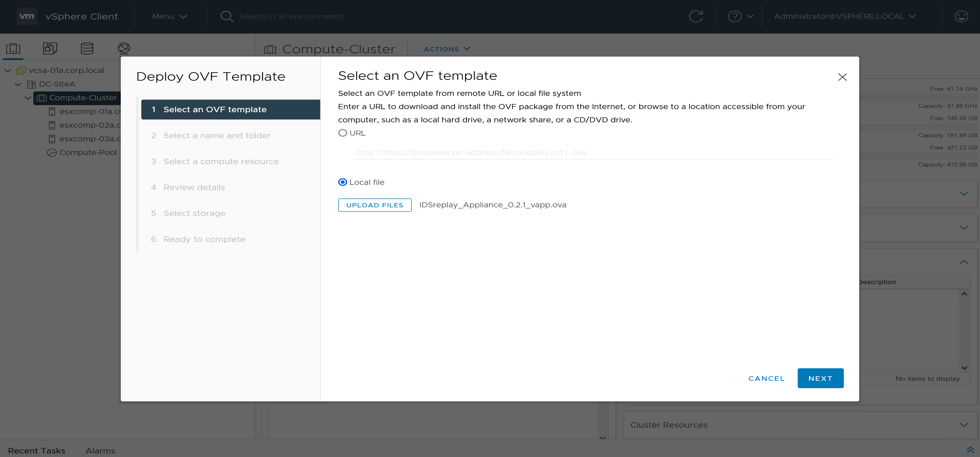This screenshot has height=457, width=980.
Task: Collapse the Compute-Cluster tree node
Action: [x=28, y=98]
